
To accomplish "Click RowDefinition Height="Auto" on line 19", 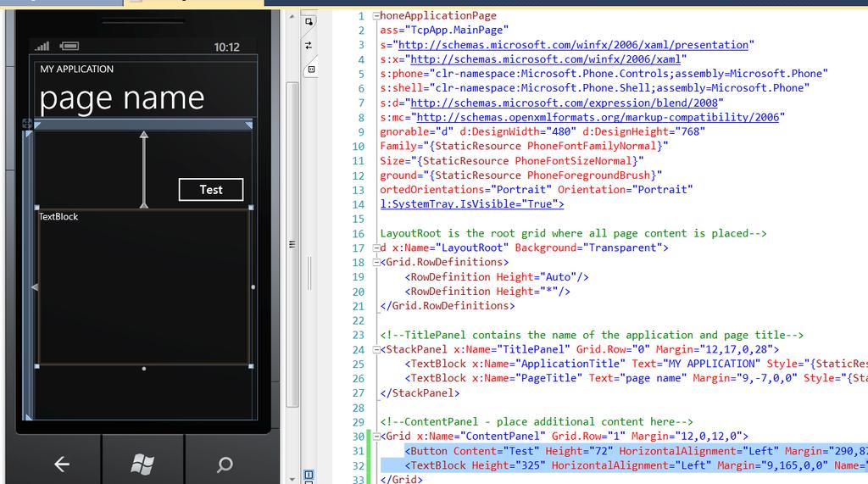I will pyautogui.click(x=497, y=277).
